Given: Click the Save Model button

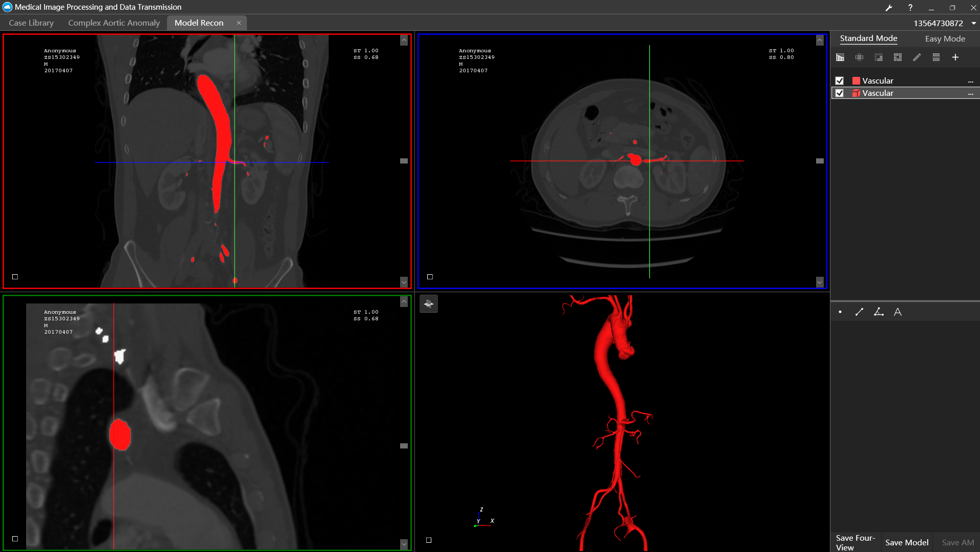Looking at the screenshot, I should pos(907,542).
